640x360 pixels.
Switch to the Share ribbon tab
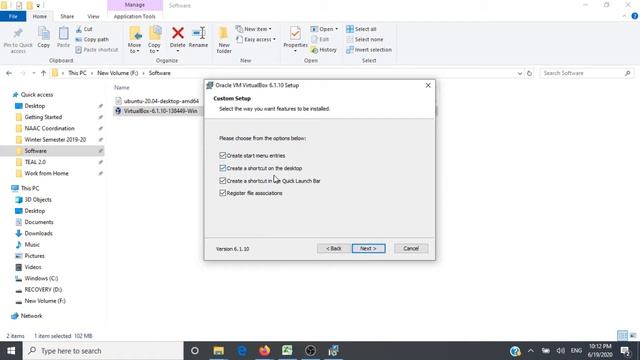tap(67, 16)
